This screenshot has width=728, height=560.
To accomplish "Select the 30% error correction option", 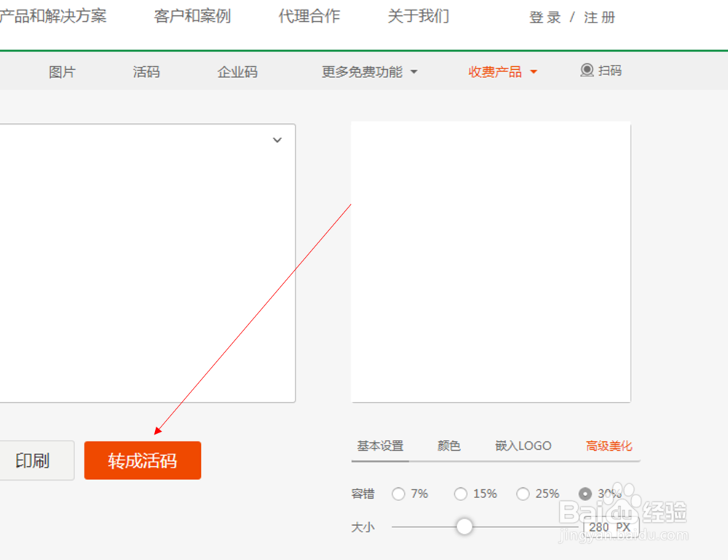I will tap(585, 494).
